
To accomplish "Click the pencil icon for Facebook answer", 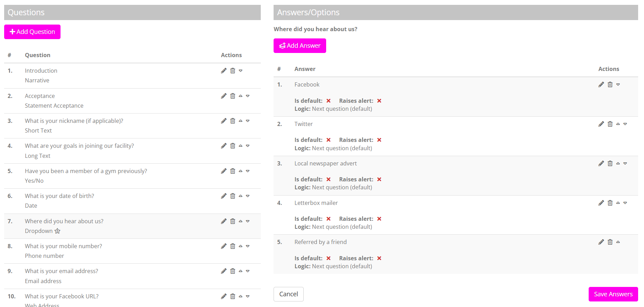I will [601, 84].
